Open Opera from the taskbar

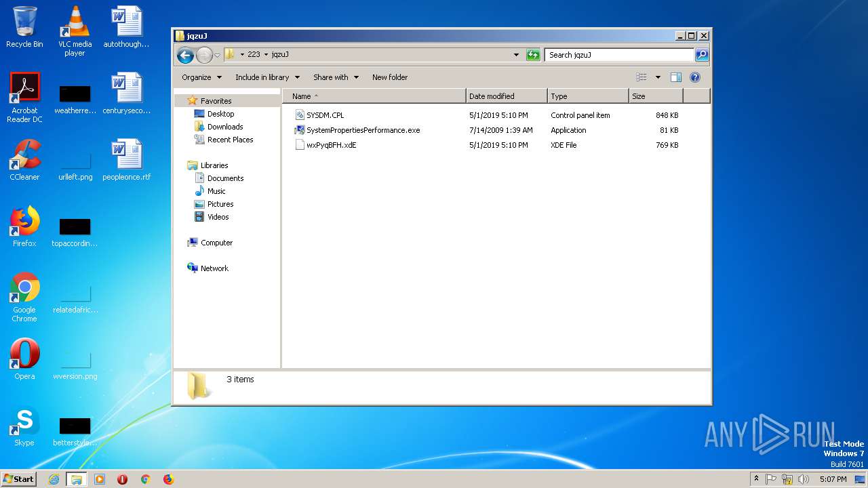click(x=123, y=479)
